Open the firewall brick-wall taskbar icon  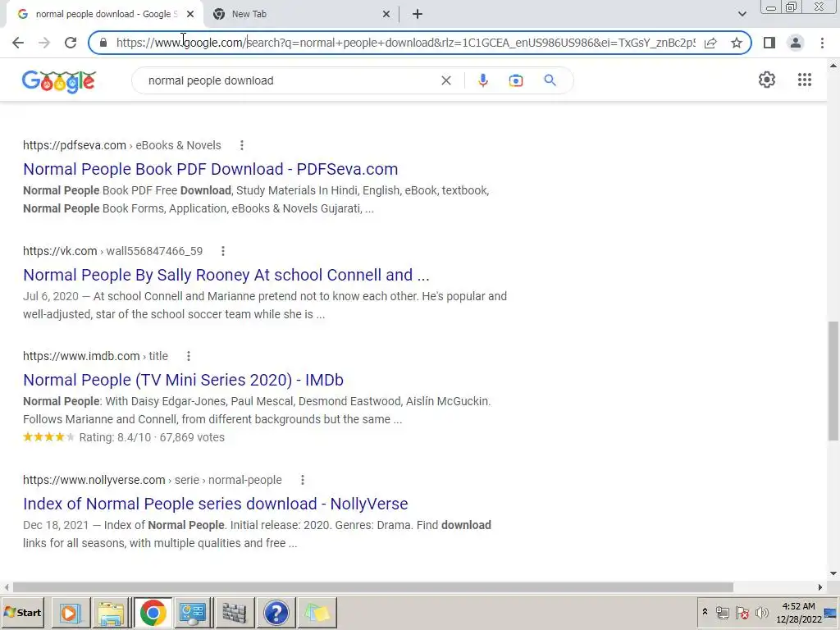234,612
